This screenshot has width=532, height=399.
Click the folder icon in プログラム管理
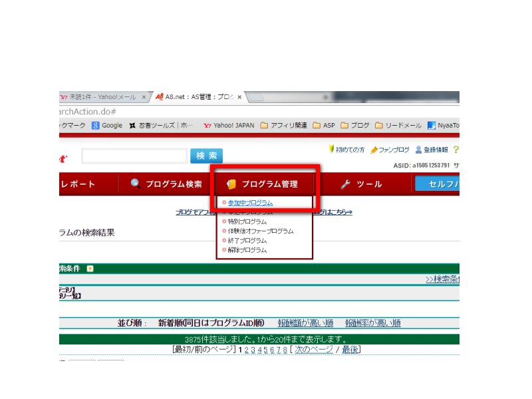[x=231, y=184]
